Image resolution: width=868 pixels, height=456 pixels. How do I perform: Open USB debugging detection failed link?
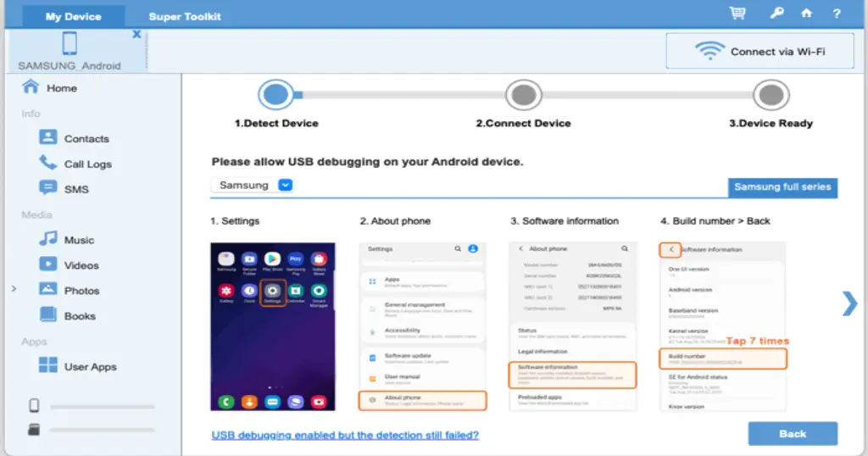345,435
